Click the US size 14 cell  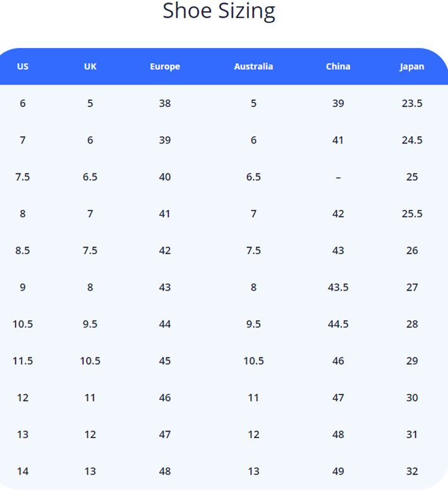23,471
